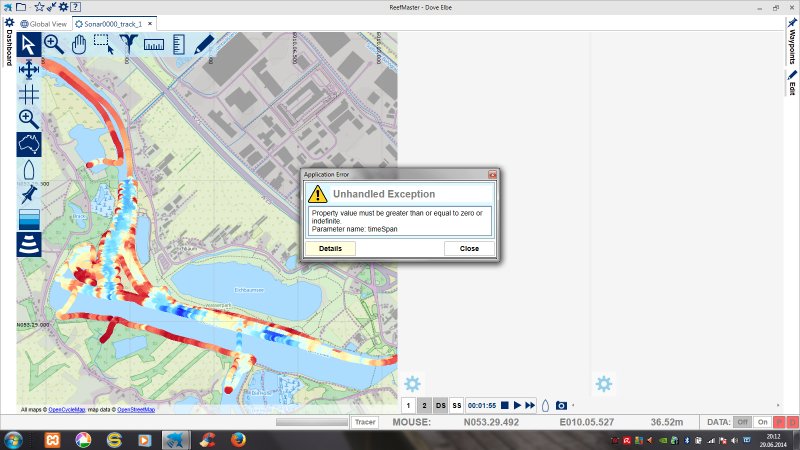Viewport: 800px width, 450px height.
Task: Turn data logging Off
Action: coord(743,423)
